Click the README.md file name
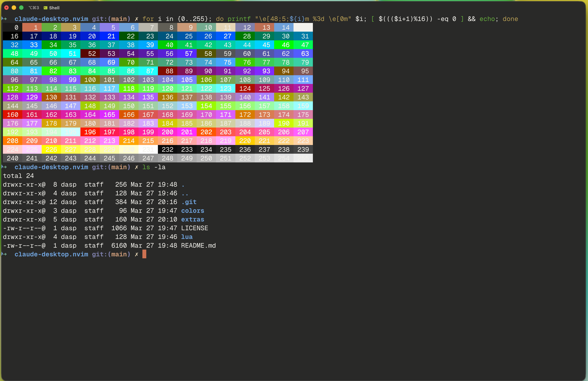588x381 pixels. (x=198, y=246)
